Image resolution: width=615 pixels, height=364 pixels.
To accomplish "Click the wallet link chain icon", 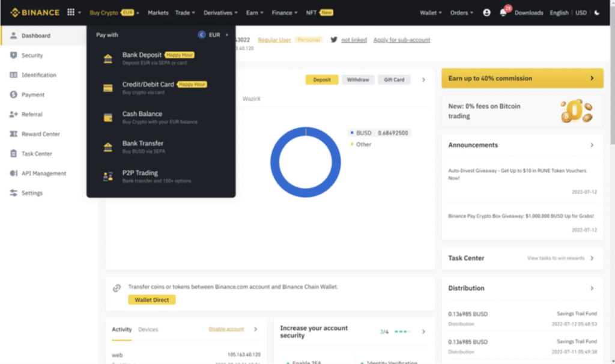I will tap(117, 288).
